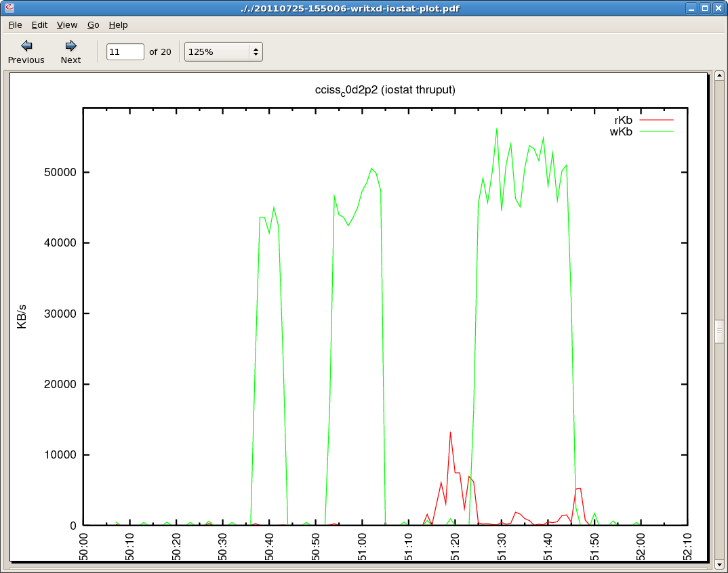Click the rKb legend entry in plot
This screenshot has height=573, width=728.
pos(642,121)
